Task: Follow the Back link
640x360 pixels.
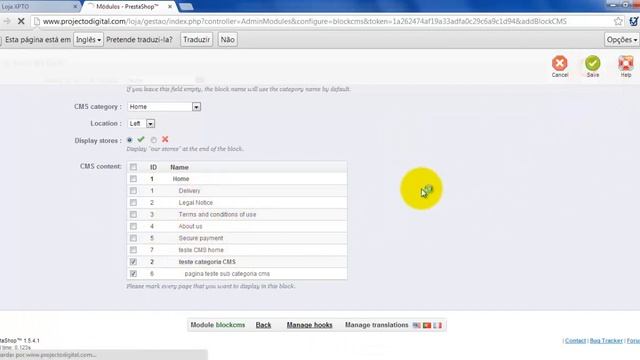Action: pos(263,325)
